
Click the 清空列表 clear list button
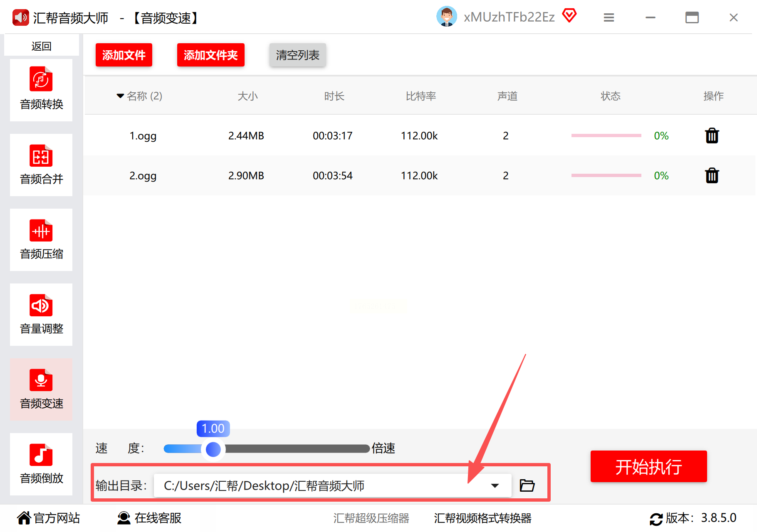[297, 55]
